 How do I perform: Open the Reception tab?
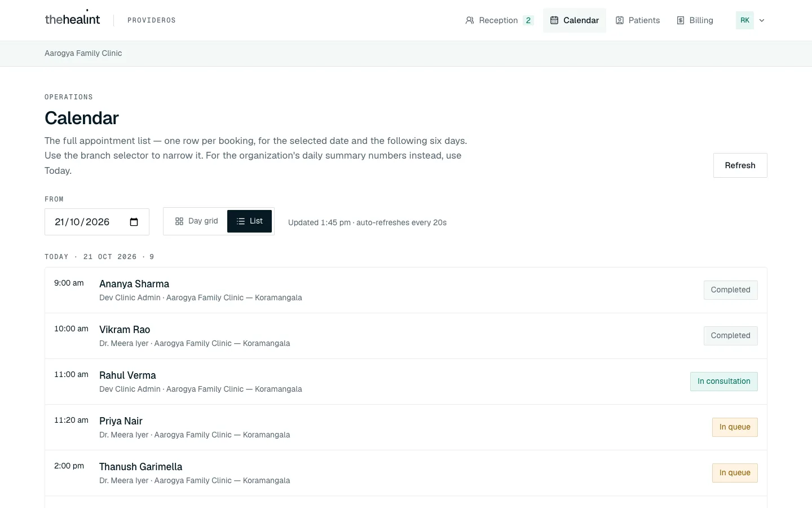pyautogui.click(x=499, y=20)
